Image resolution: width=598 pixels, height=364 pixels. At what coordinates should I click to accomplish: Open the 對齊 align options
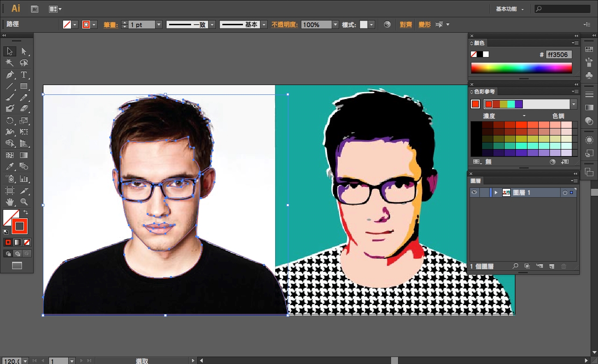click(406, 25)
